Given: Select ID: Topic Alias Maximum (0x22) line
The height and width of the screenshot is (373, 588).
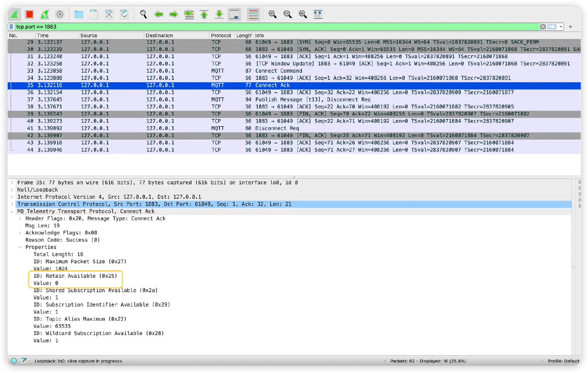Looking at the screenshot, I should tap(80, 319).
